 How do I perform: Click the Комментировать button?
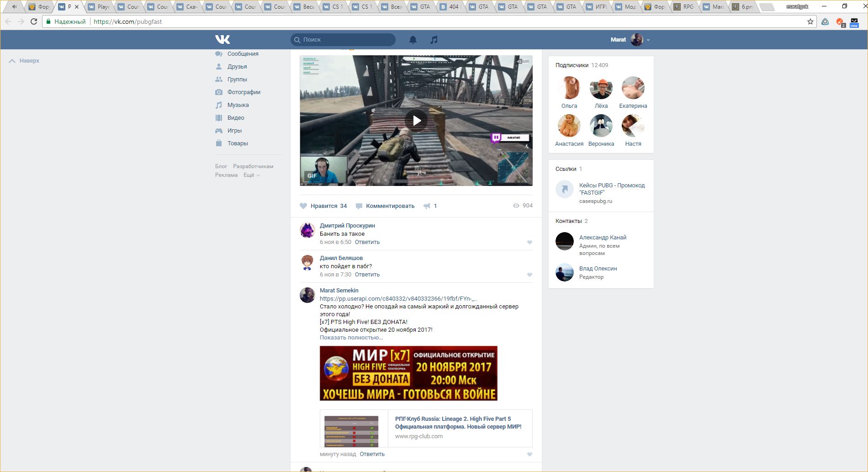[390, 206]
